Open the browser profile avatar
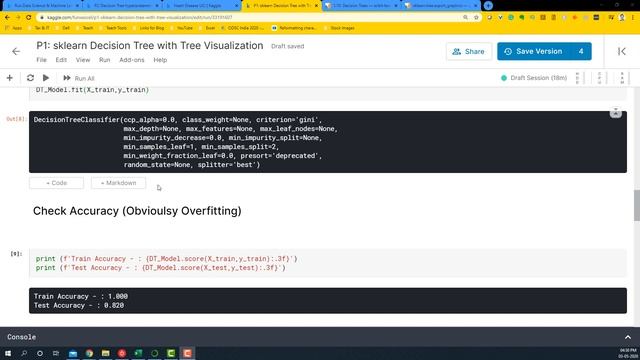 coord(622,18)
